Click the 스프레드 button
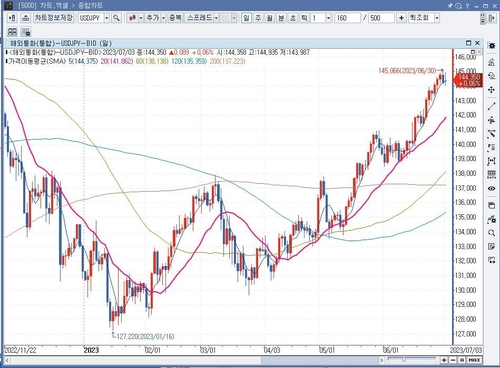This screenshot has height=368, width=500. click(x=199, y=18)
